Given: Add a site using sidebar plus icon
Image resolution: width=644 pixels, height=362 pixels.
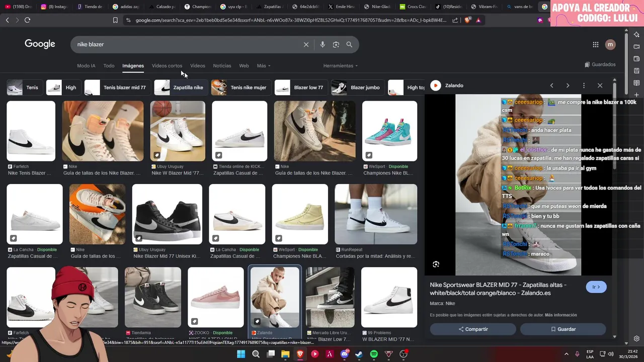Looking at the screenshot, I should tap(636, 95).
